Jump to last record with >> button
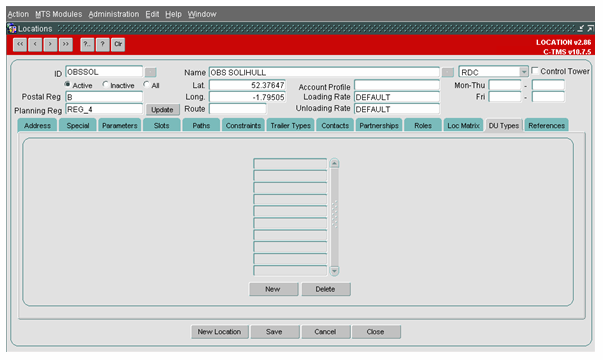This screenshot has width=603, height=360. click(x=66, y=45)
